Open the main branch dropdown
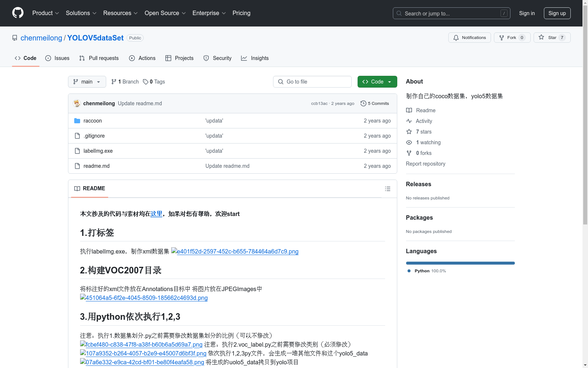Image resolution: width=588 pixels, height=368 pixels. (x=87, y=82)
